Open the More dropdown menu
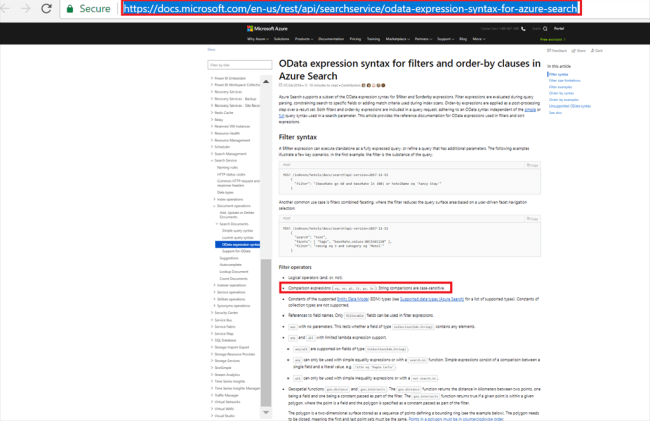The image size is (650, 421). tap(479, 39)
